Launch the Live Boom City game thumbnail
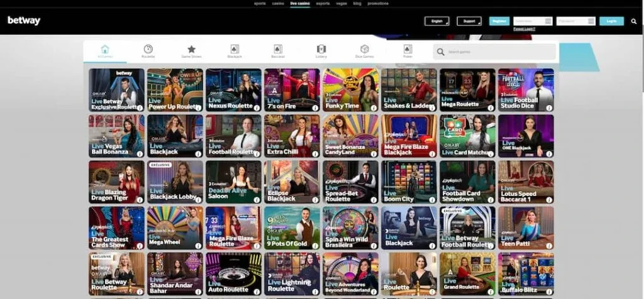Image resolution: width=644 pixels, height=299 pixels. pyautogui.click(x=409, y=182)
